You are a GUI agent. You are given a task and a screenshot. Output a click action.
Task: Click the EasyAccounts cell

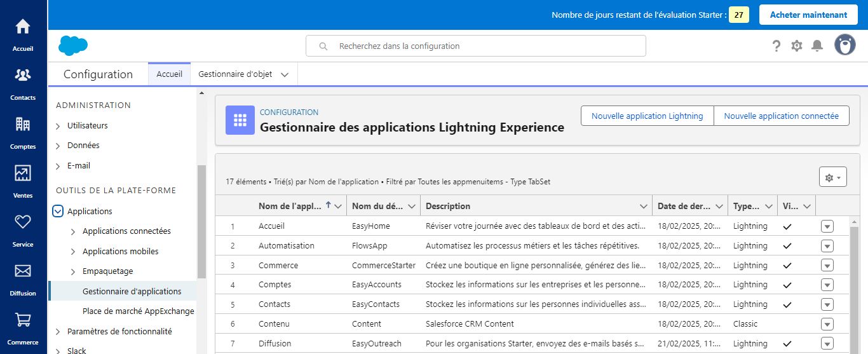[377, 284]
